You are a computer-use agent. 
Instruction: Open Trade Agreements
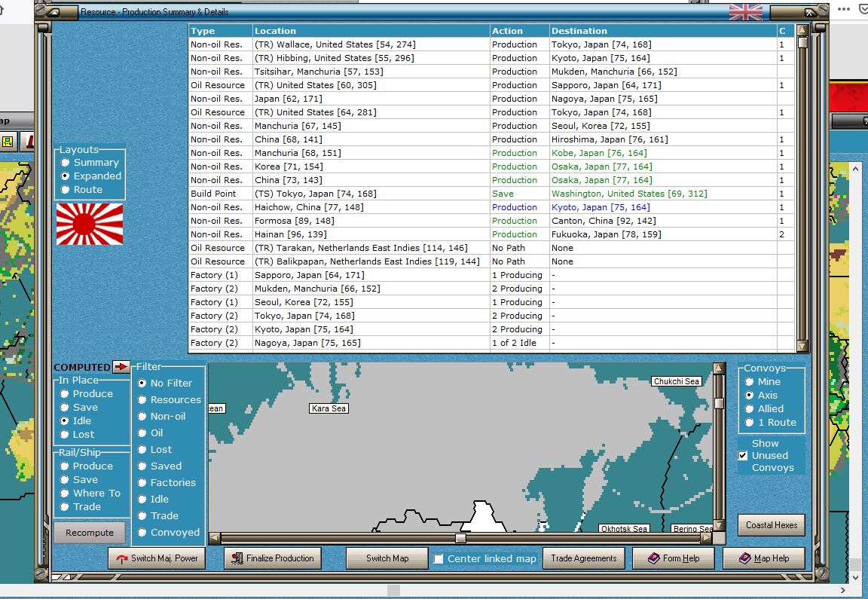coord(583,558)
